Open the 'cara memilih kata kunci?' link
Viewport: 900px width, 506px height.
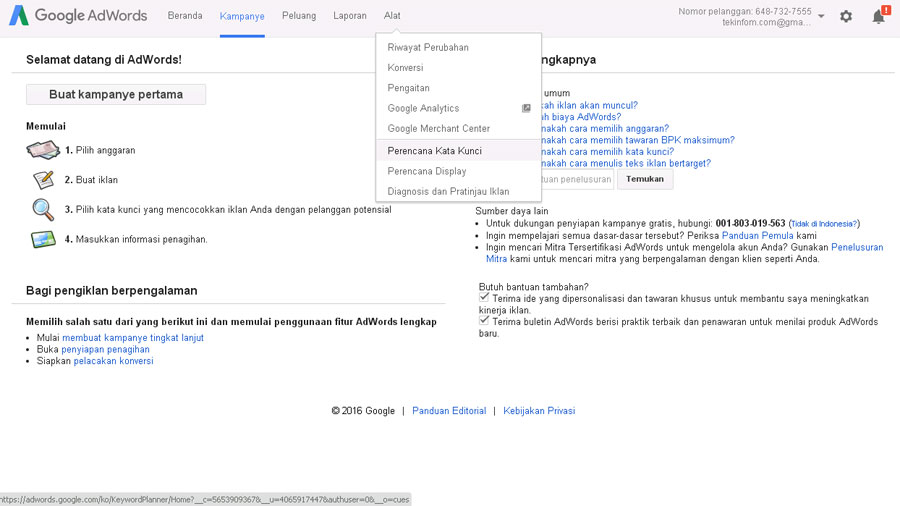coord(607,151)
